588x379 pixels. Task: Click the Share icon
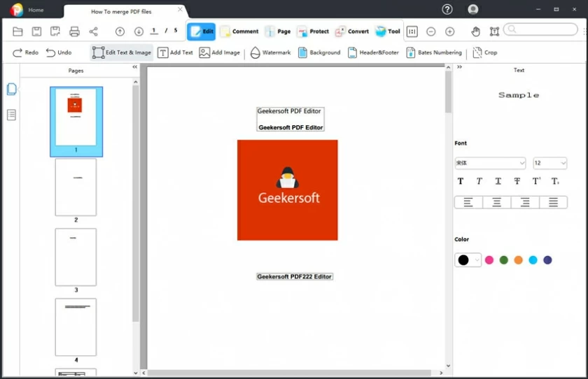point(93,31)
